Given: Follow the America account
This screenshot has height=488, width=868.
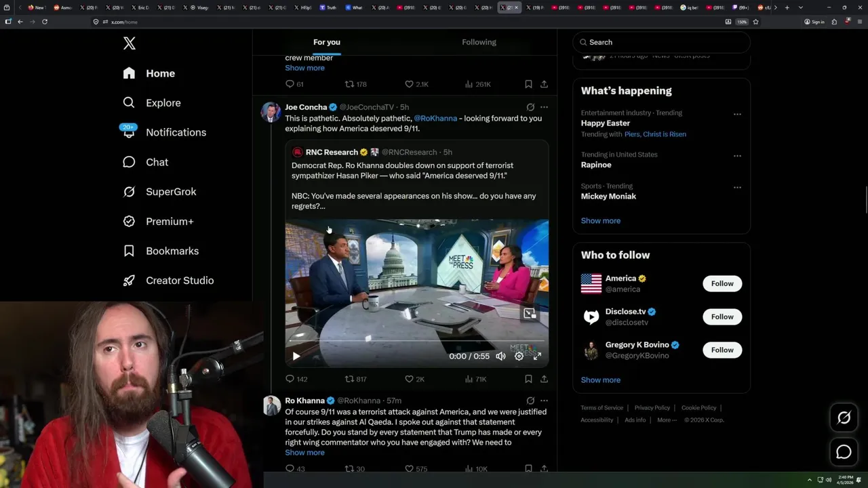Looking at the screenshot, I should [x=722, y=283].
